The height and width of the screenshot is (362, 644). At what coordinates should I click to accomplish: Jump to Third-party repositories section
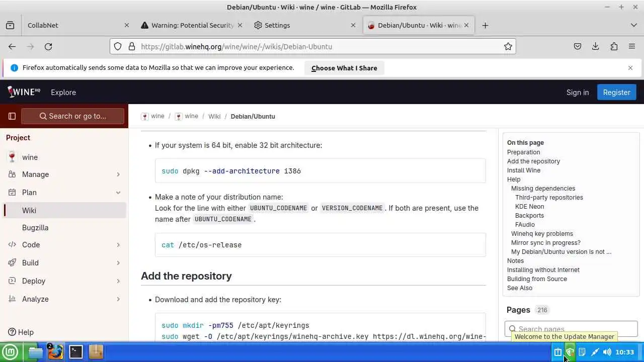[x=549, y=198]
